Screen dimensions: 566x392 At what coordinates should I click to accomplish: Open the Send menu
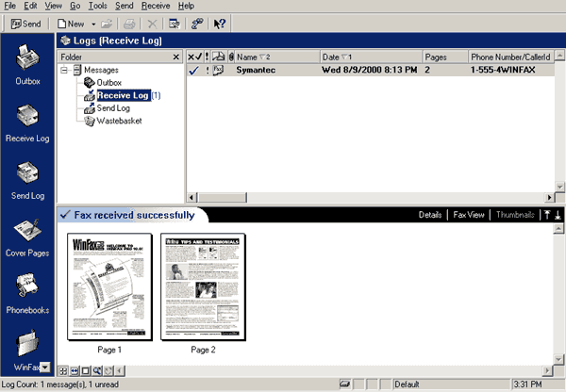coord(125,6)
